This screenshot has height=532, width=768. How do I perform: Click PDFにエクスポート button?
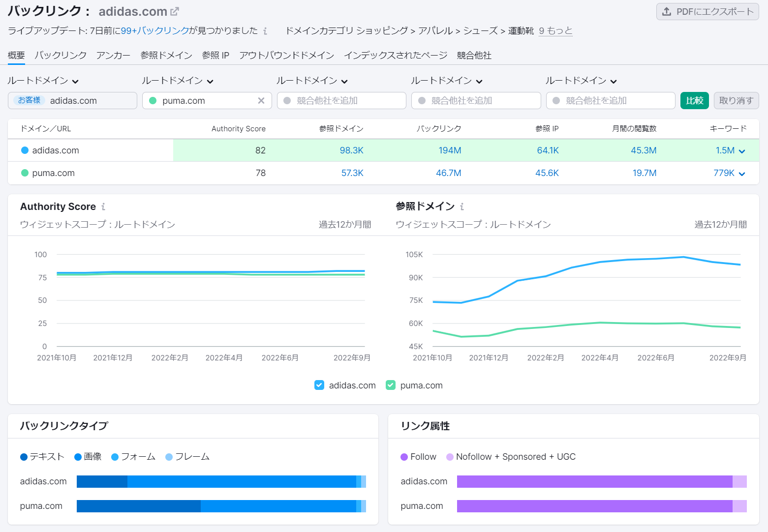[x=707, y=11]
